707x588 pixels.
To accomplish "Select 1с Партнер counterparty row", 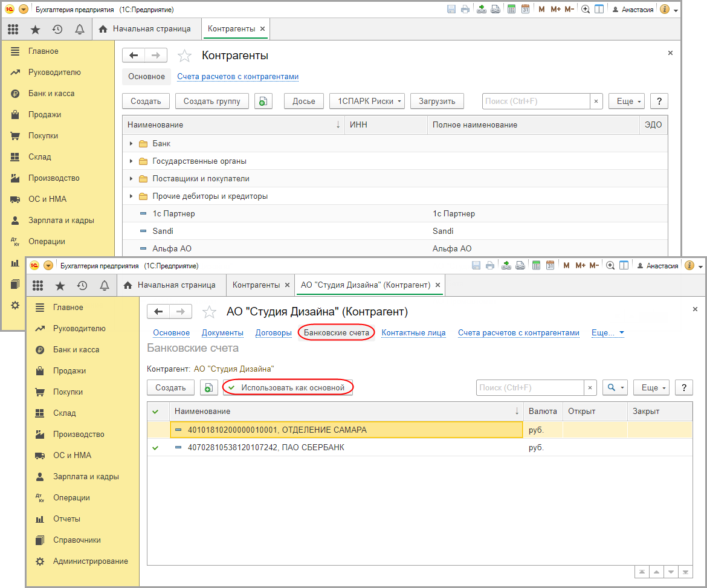I will 395,213.
